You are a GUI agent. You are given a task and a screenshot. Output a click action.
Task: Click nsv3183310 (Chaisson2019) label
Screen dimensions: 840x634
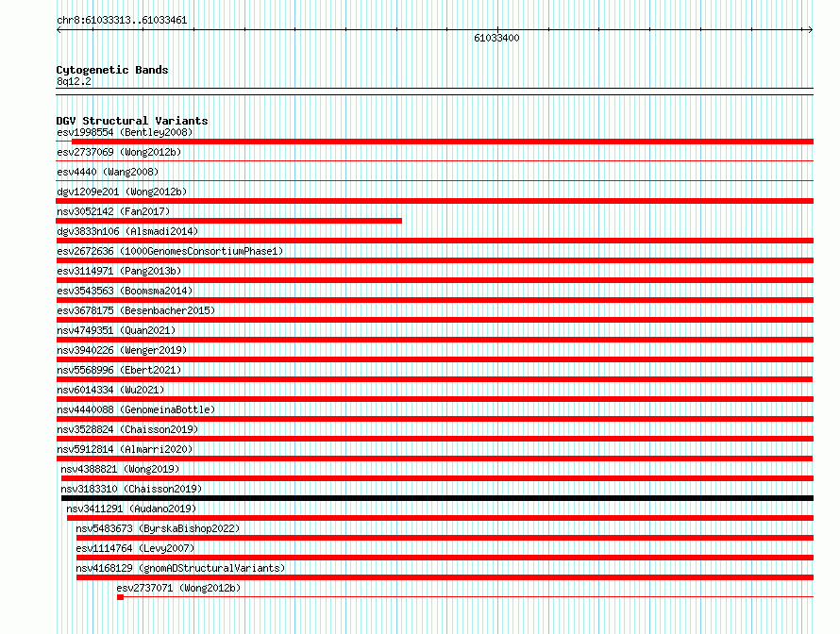[x=131, y=489]
